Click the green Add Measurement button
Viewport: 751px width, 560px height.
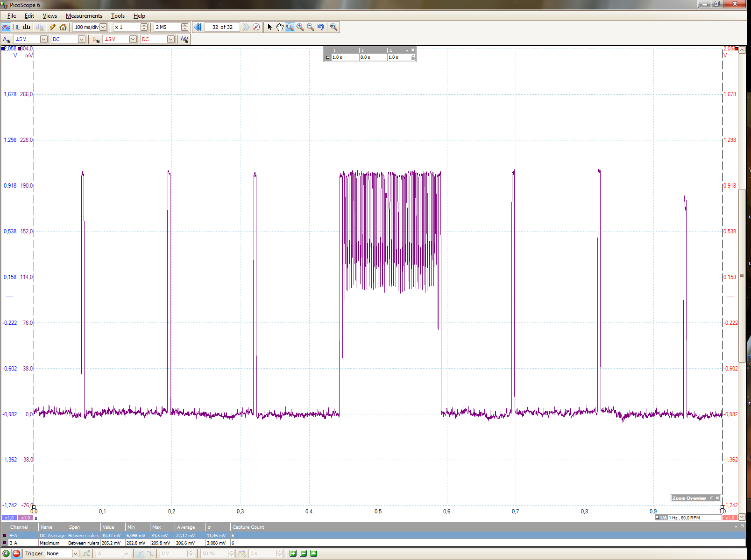tap(293, 553)
